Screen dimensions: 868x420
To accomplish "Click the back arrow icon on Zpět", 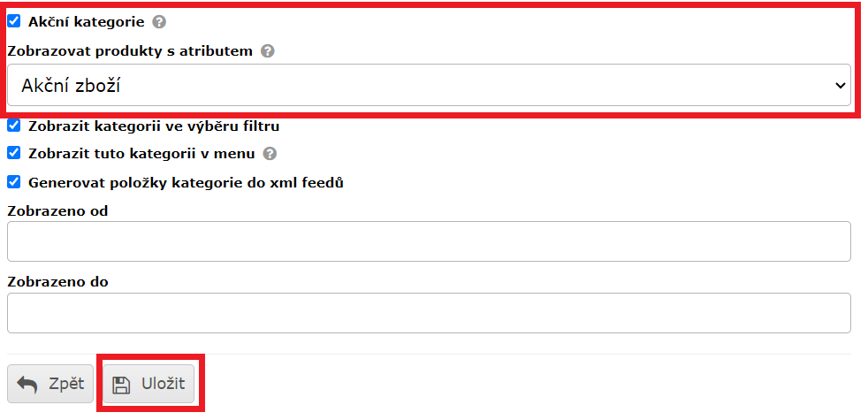I will [27, 384].
